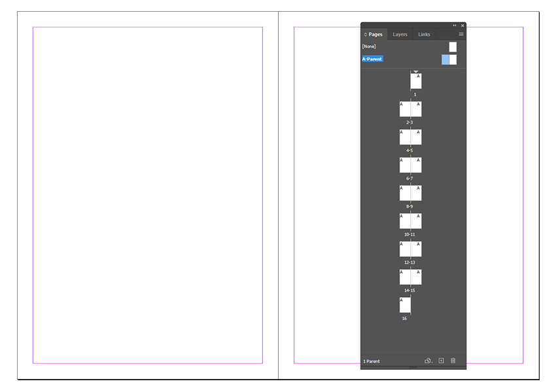Select the A-Parent label
The height and width of the screenshot is (392, 556).
tap(372, 59)
